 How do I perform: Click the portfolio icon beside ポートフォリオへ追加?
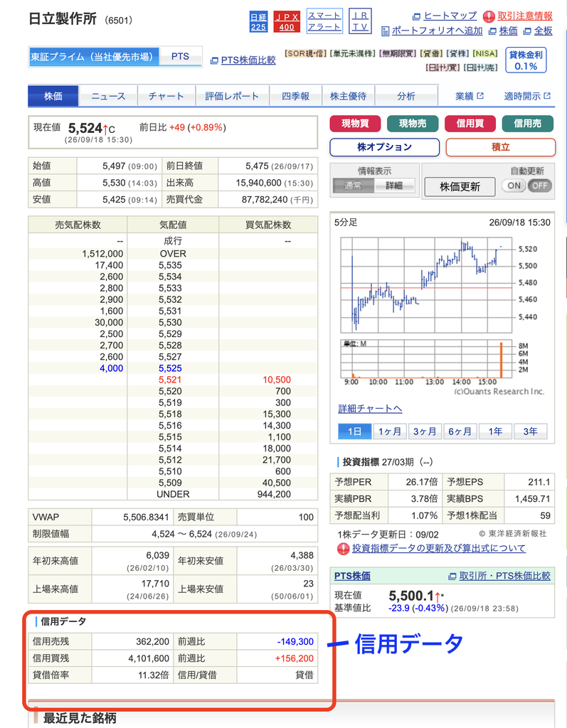point(386,31)
